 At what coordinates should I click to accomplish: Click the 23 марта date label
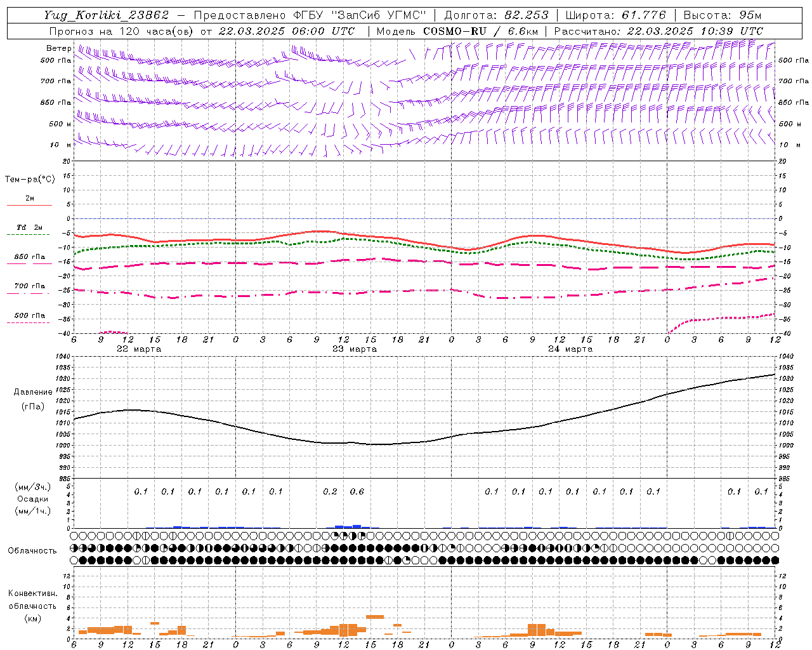coord(355,349)
